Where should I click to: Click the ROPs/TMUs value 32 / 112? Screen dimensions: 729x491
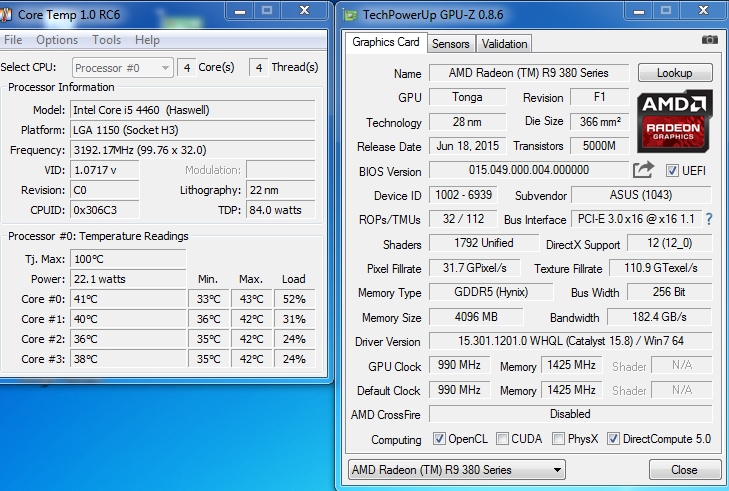click(463, 219)
